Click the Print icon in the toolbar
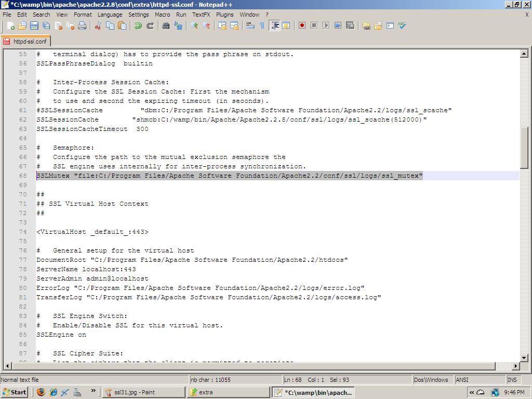 pos(82,25)
